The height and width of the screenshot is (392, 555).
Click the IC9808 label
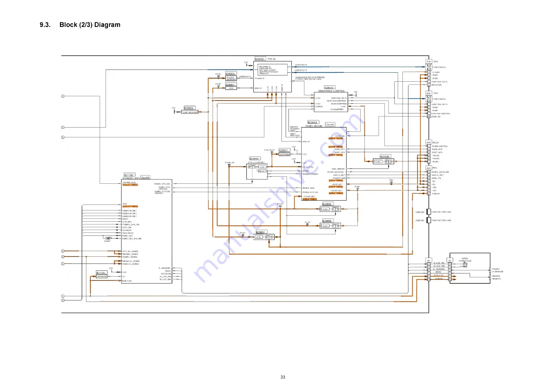385,156
